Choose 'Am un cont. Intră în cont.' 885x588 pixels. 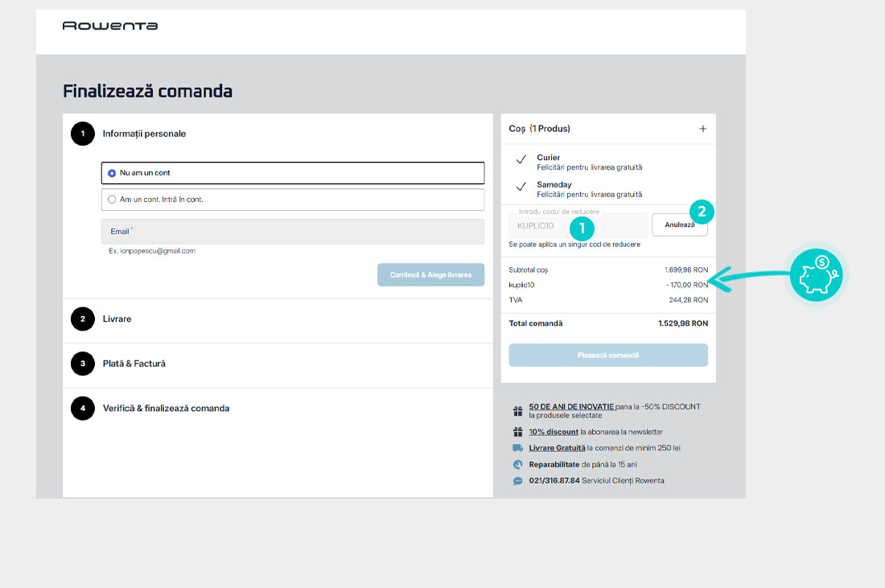click(x=112, y=199)
